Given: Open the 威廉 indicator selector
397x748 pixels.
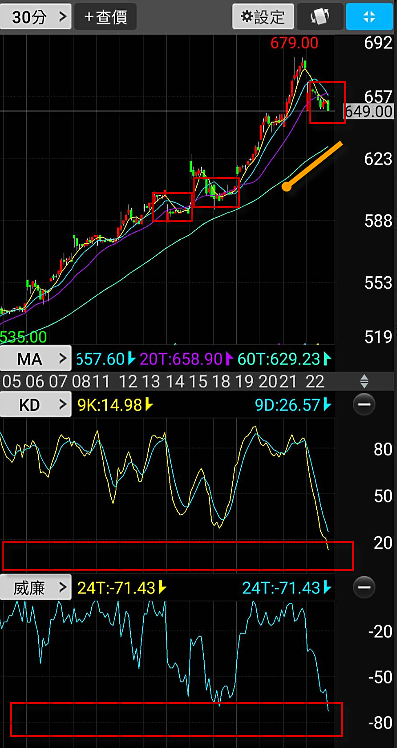Looking at the screenshot, I should point(35,588).
